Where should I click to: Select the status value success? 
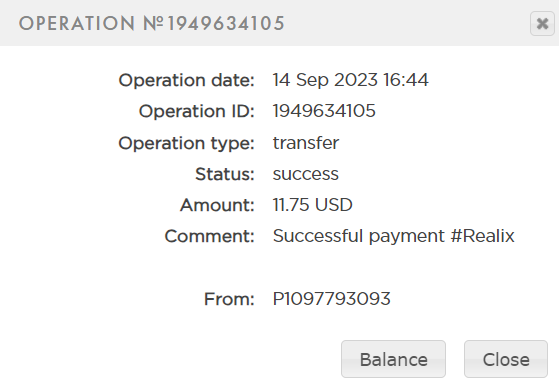(x=306, y=174)
